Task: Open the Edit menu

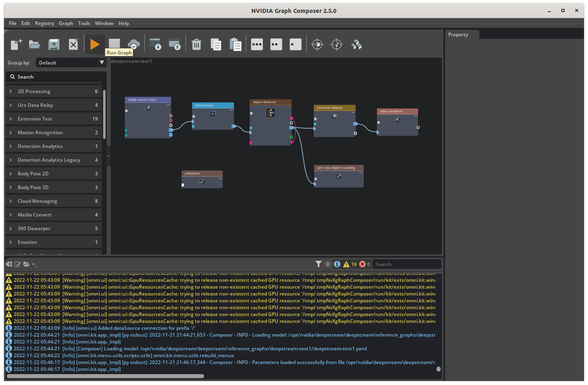Action: coord(26,23)
